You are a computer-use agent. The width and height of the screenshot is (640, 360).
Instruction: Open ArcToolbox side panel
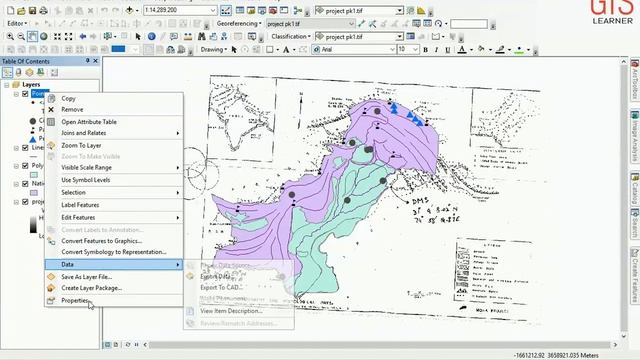[x=635, y=80]
